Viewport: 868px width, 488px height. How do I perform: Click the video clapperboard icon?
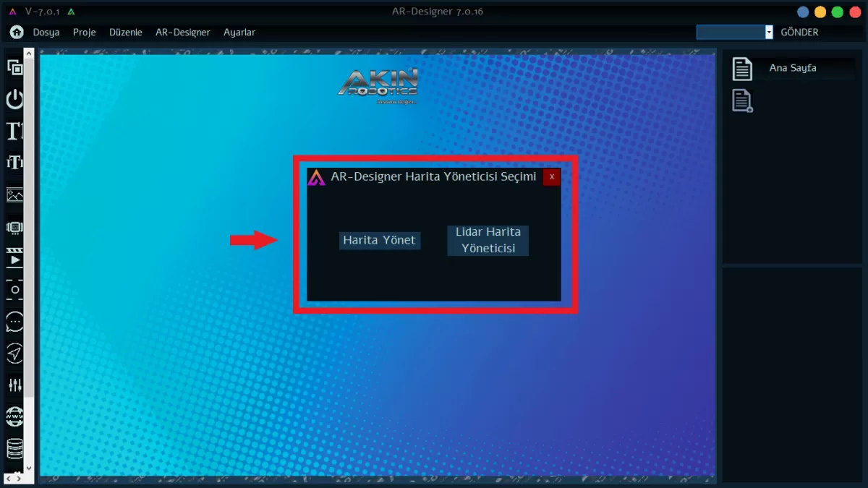[14, 258]
